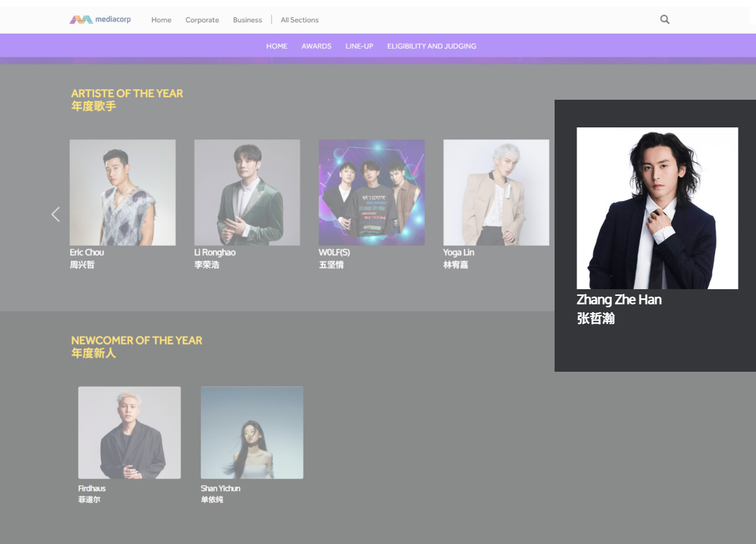
Task: Go to the Home top navigation link
Action: click(x=161, y=20)
